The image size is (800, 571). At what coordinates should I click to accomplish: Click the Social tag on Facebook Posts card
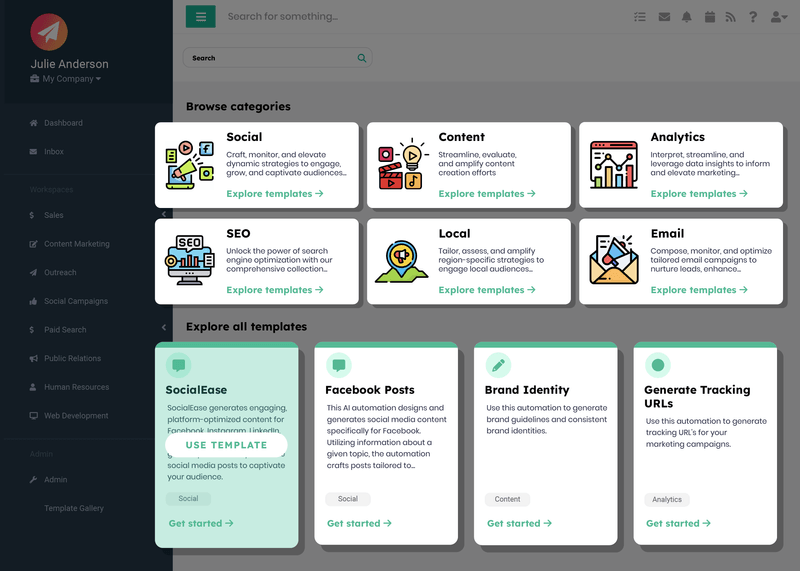coord(348,499)
